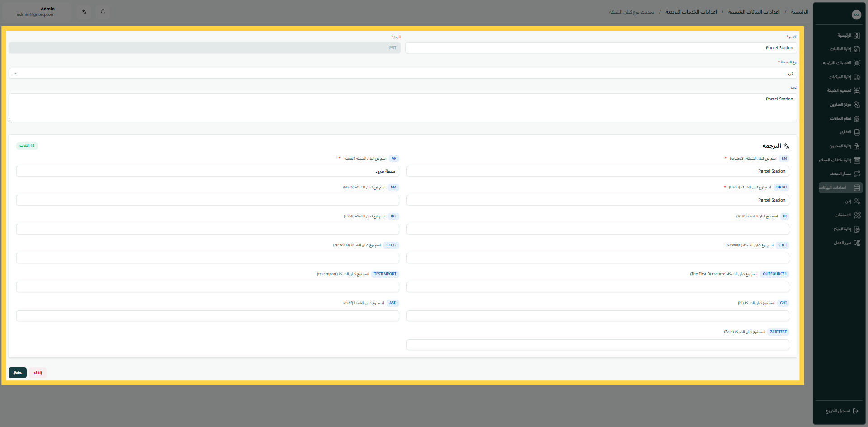The height and width of the screenshot is (427, 868).
Task: Click the Cancel (إلغاء) button
Action: point(38,373)
